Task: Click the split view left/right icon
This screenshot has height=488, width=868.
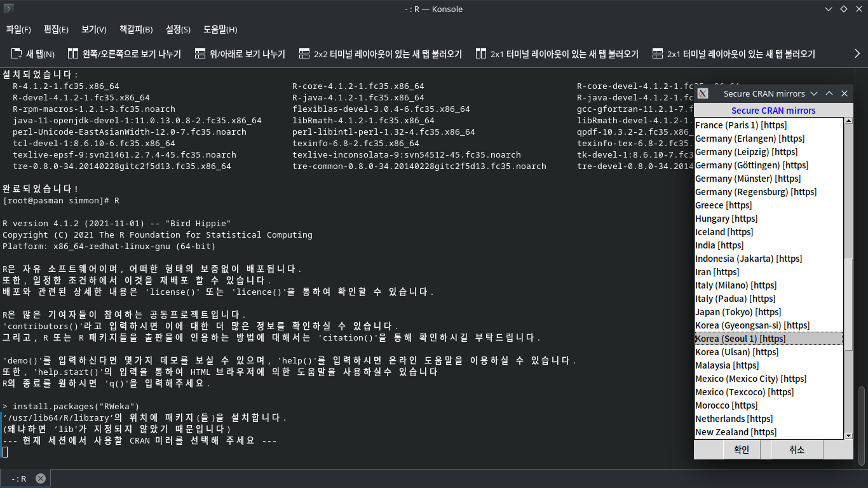Action: [73, 54]
